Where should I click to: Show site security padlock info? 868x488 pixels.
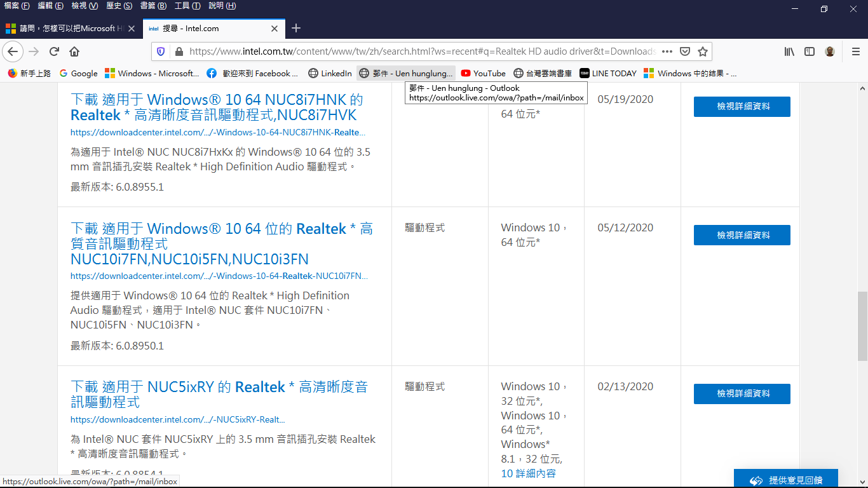pyautogui.click(x=179, y=51)
